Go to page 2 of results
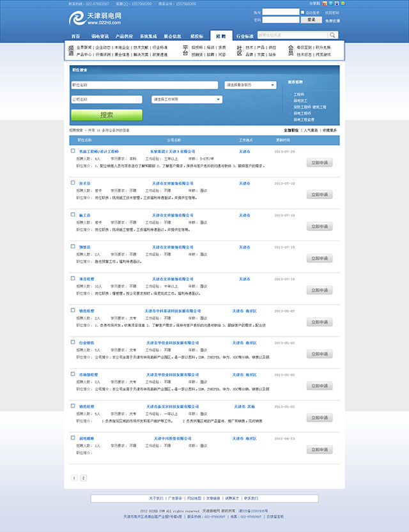This screenshot has height=532, width=409. [83, 478]
